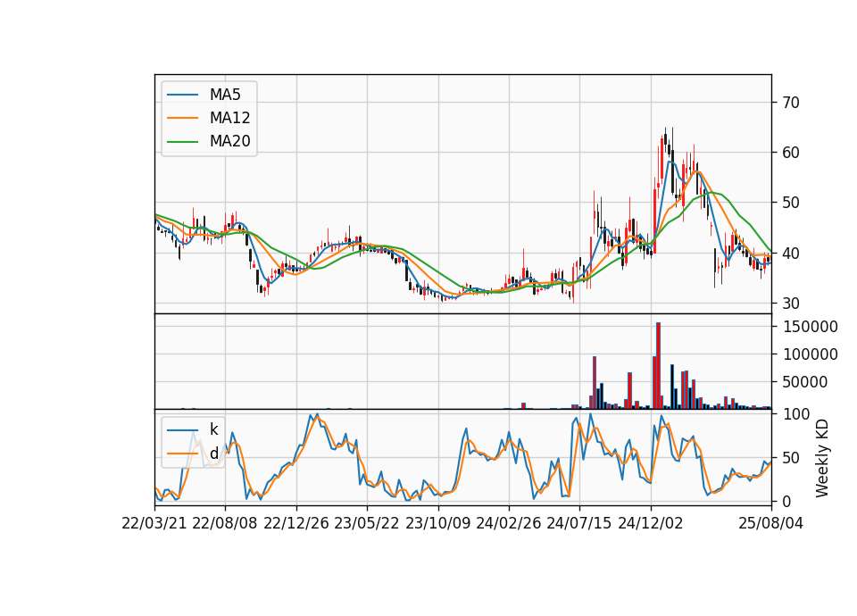
Task: Click the tallest red volume bar
Action: coord(659,366)
